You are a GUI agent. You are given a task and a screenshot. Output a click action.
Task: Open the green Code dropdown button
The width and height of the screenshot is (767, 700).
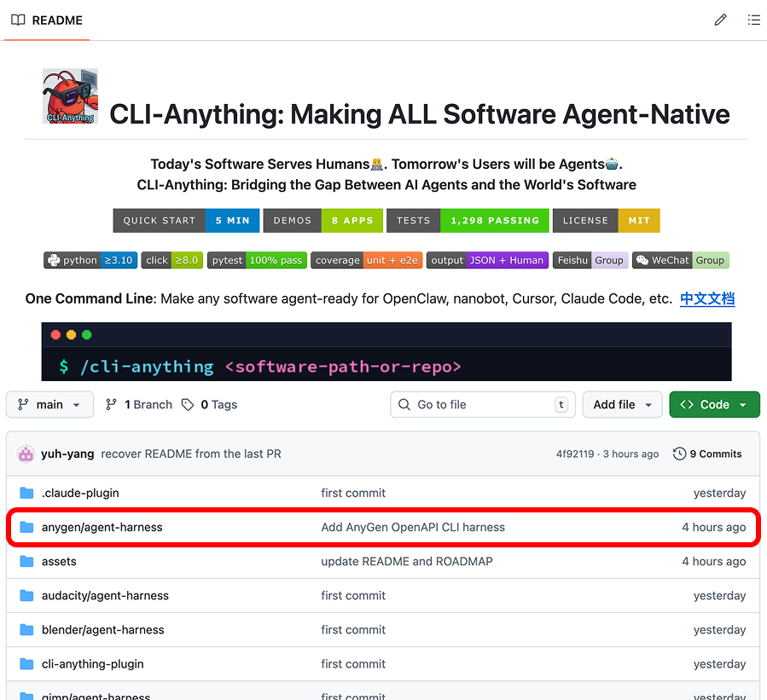715,405
